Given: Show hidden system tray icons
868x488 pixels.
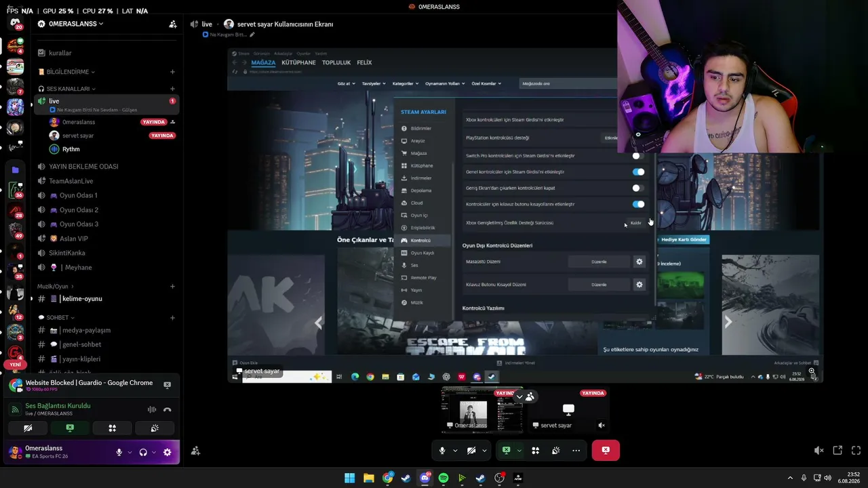Looking at the screenshot, I should coord(790,478).
